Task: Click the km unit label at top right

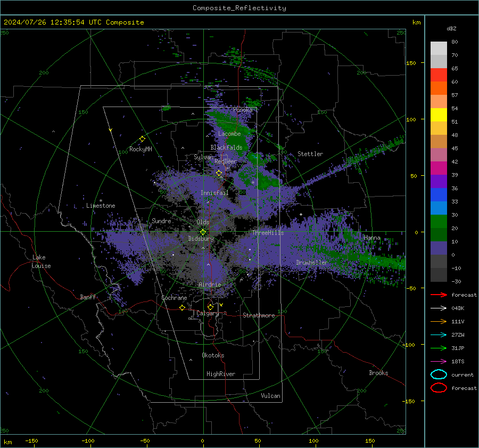Action: click(x=416, y=22)
